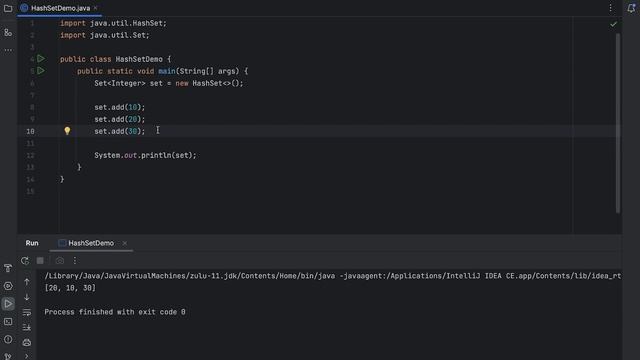Rerun HashSetDemo using the rerun icon

coord(25,260)
